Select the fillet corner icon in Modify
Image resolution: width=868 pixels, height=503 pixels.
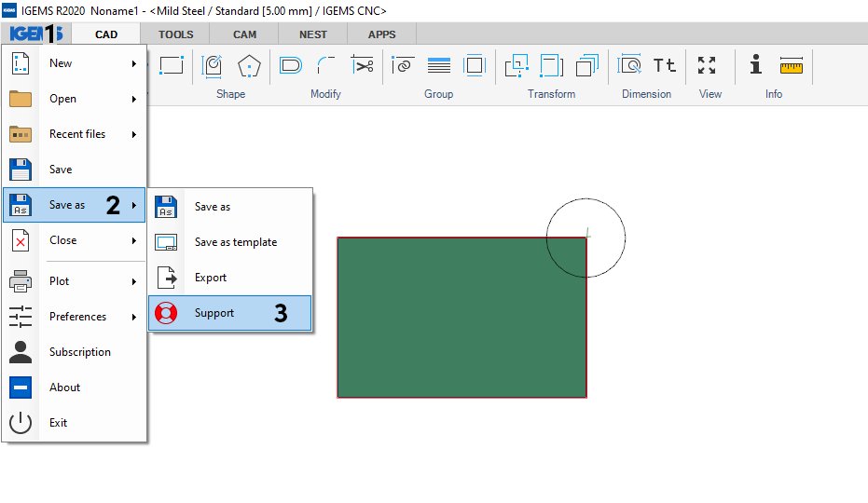[326, 65]
